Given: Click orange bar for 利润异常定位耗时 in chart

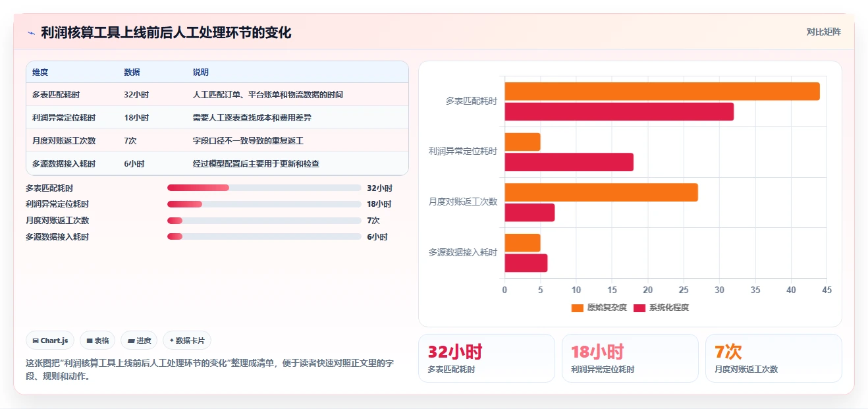Looking at the screenshot, I should click(523, 142).
